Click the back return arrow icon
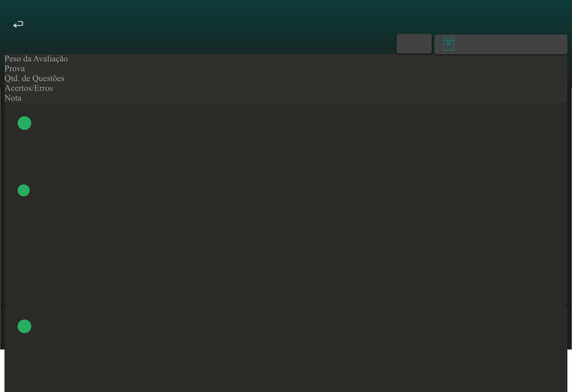 coord(18,24)
